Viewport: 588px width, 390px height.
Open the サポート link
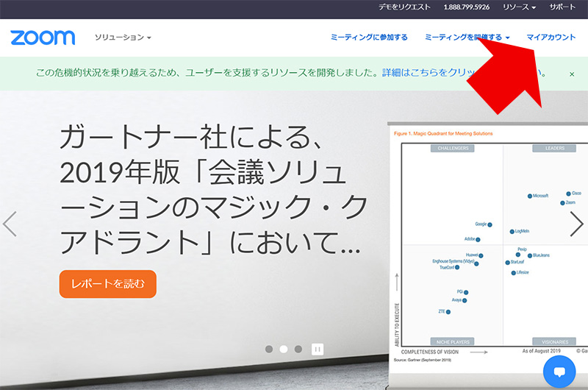pyautogui.click(x=563, y=7)
